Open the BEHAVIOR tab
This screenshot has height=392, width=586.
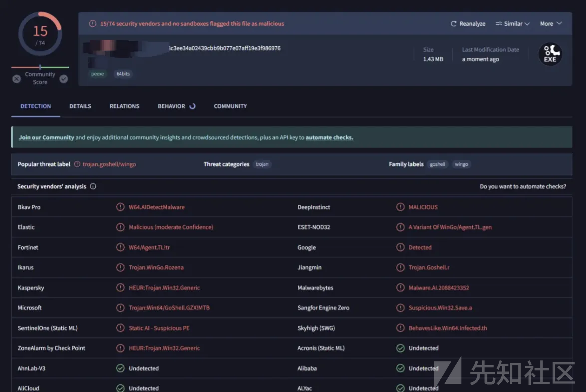tap(171, 106)
